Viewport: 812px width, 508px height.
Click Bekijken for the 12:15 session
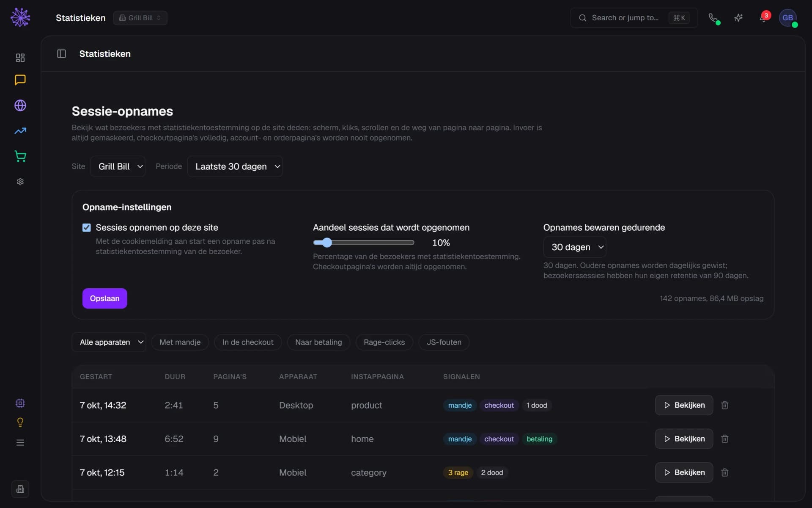coord(684,472)
